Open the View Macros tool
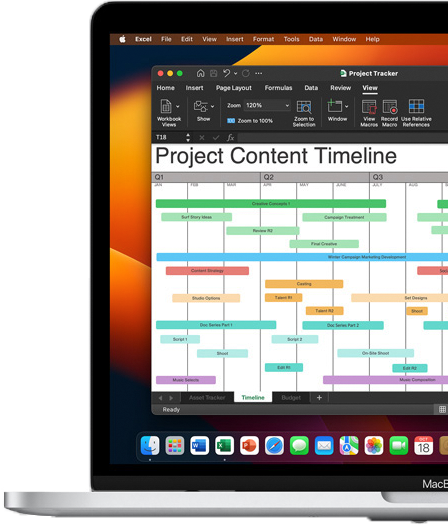 pos(369,113)
